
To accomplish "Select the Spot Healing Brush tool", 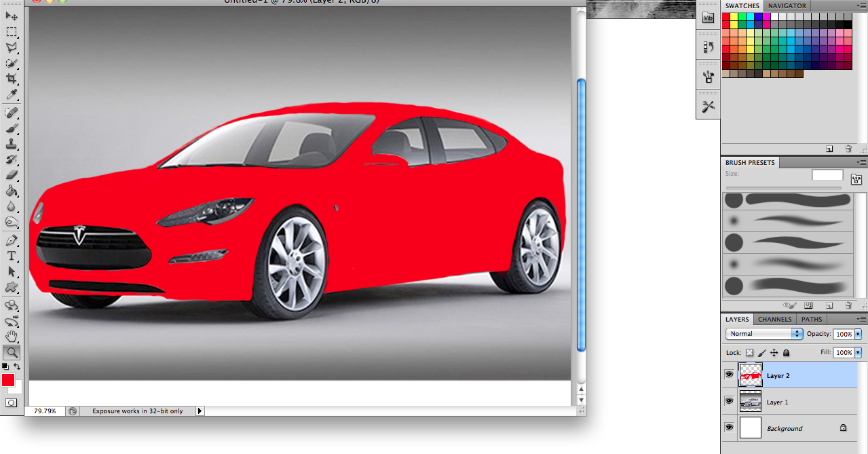I will [x=12, y=112].
